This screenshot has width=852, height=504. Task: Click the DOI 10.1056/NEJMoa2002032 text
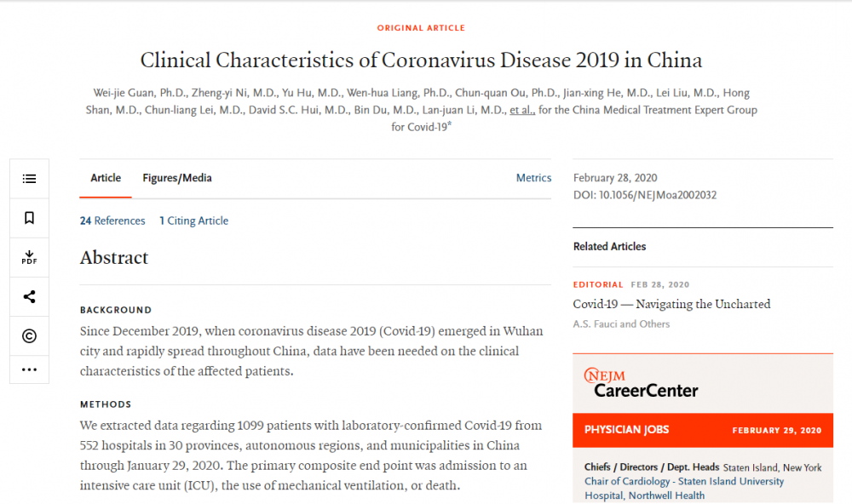[x=645, y=195]
